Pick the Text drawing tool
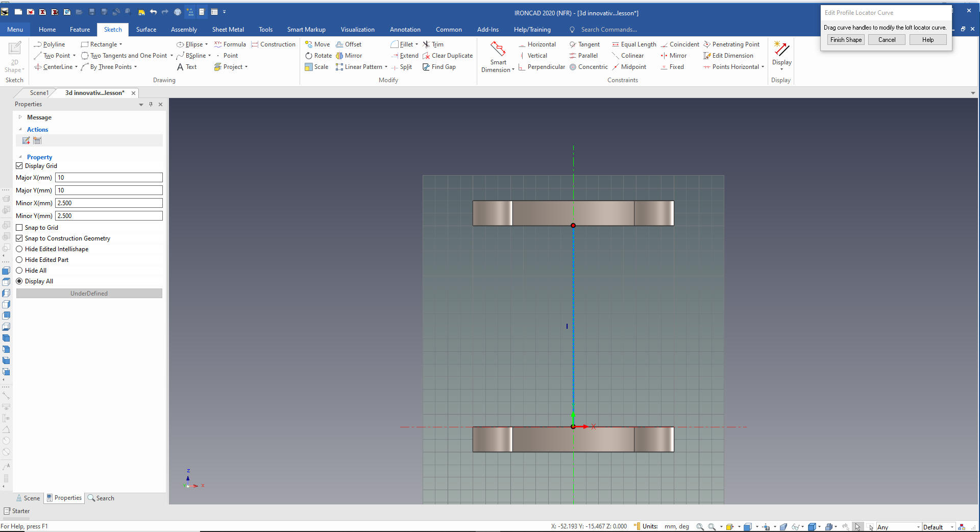Viewport: 980px width, 532px height. tap(187, 67)
